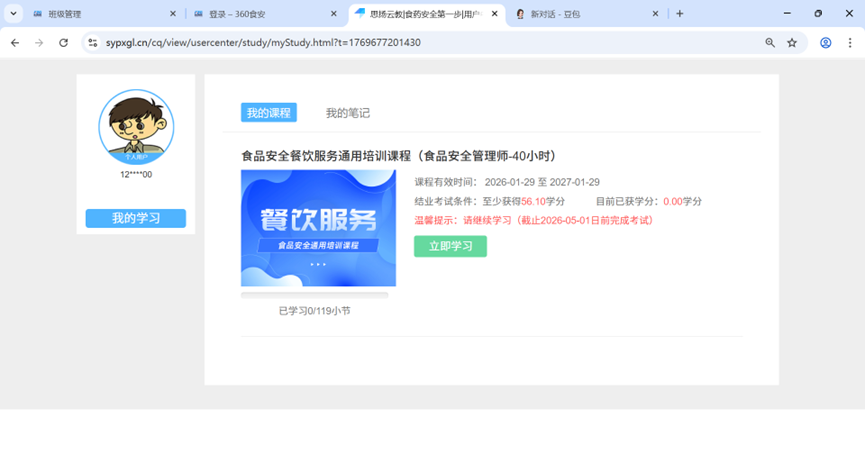
Task: Go back to the previous page
Action: click(15, 43)
